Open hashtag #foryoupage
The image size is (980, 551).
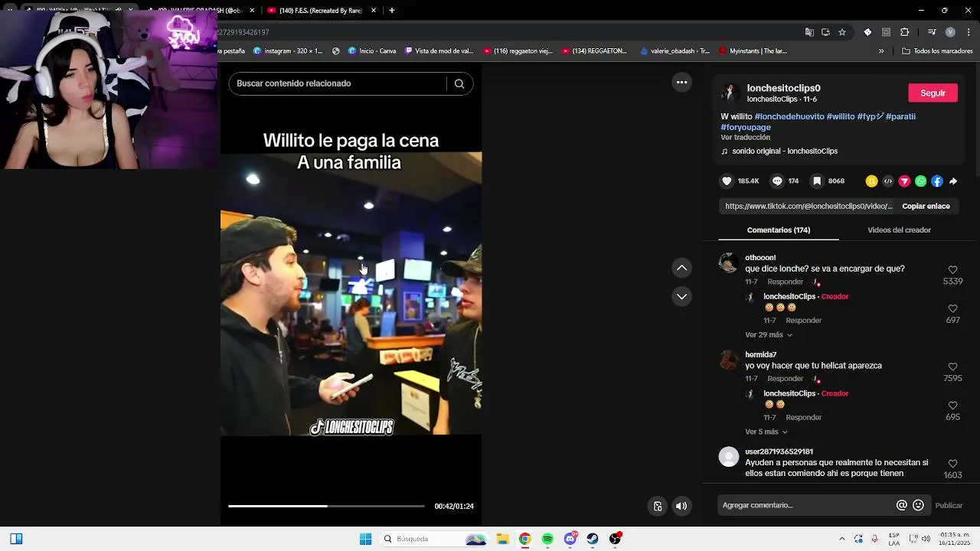pyautogui.click(x=745, y=127)
